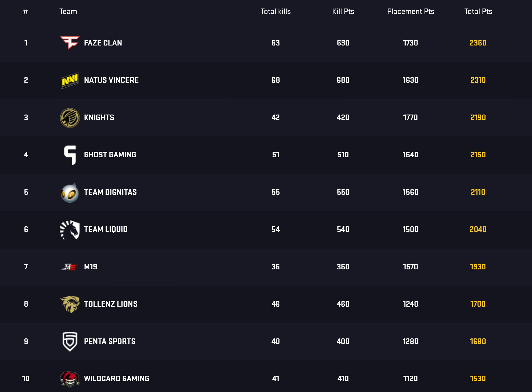The height and width of the screenshot is (392, 532).
Task: Click FaZe Clan's total points 2360
Action: point(478,43)
